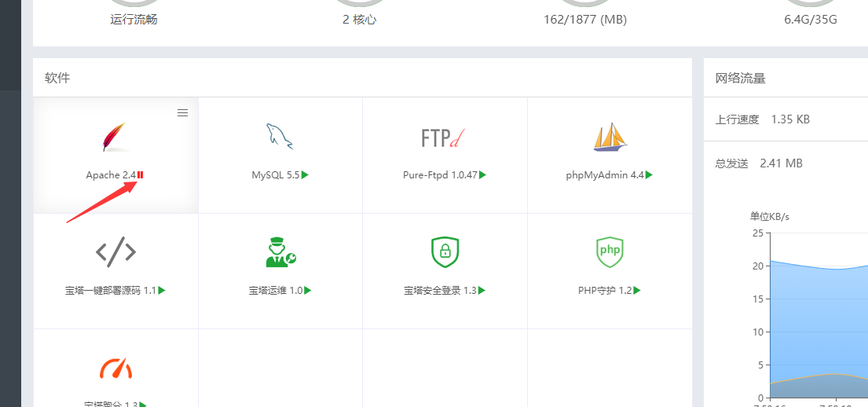Open the Pure-Ftpd 1.0.47 label

pos(440,175)
